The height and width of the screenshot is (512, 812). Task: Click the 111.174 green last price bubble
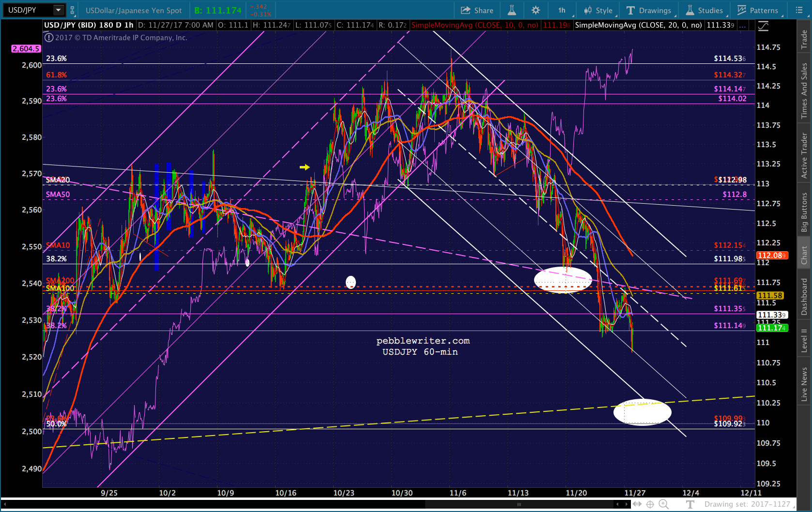coord(772,328)
